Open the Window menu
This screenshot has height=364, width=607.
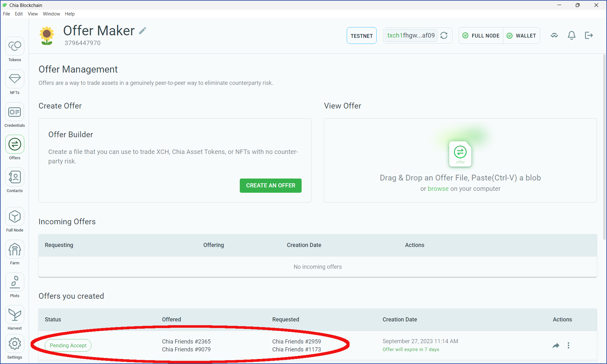(51, 14)
